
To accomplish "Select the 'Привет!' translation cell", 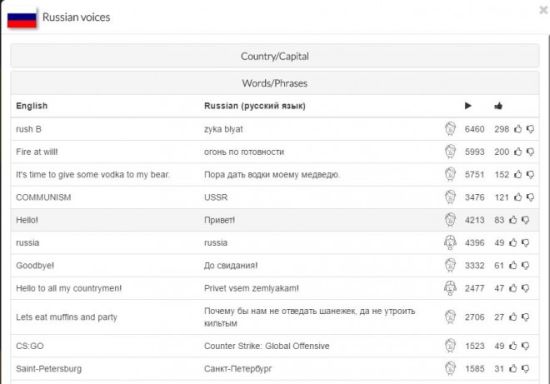I will 220,220.
